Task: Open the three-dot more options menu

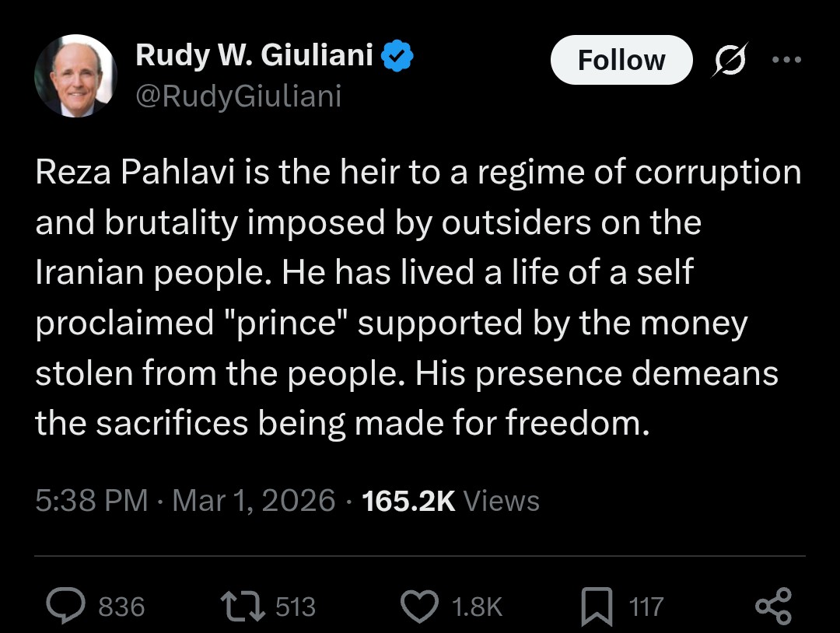Action: point(786,61)
